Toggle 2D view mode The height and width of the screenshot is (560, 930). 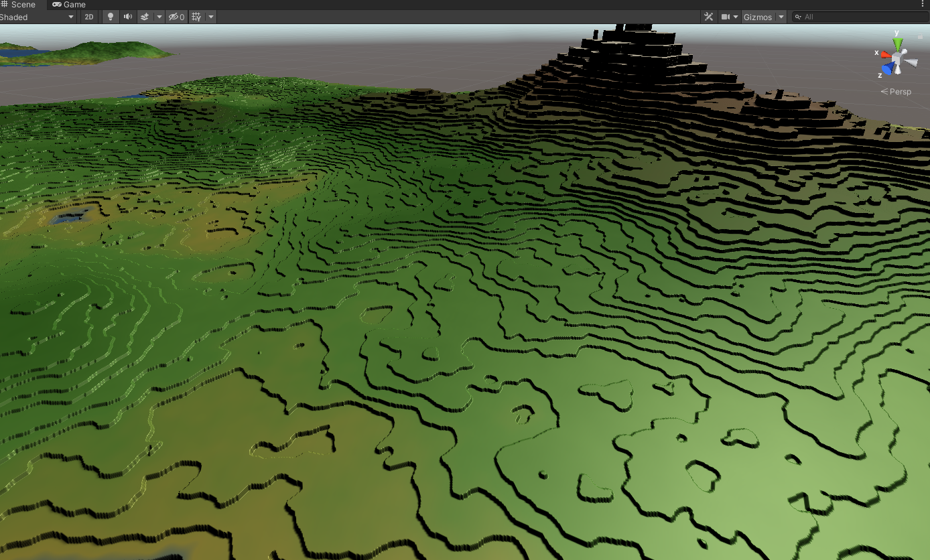(88, 17)
